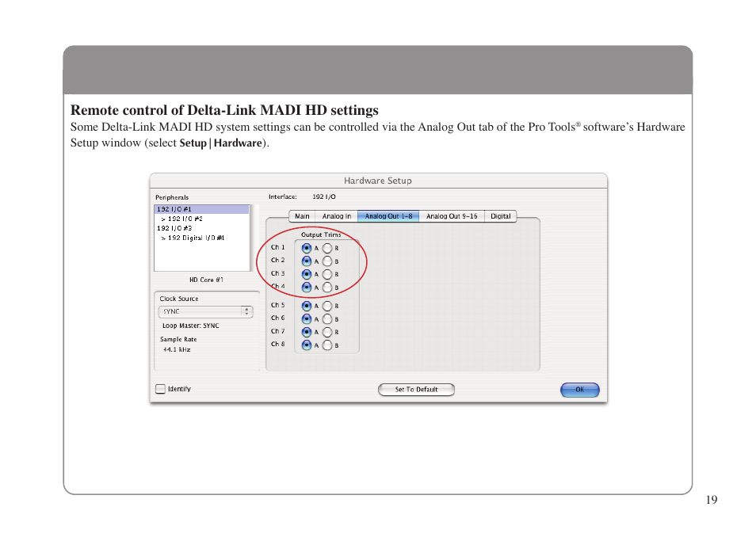Select output trim B for Ch 7
Screen dimensions: 756x541
[x=327, y=332]
